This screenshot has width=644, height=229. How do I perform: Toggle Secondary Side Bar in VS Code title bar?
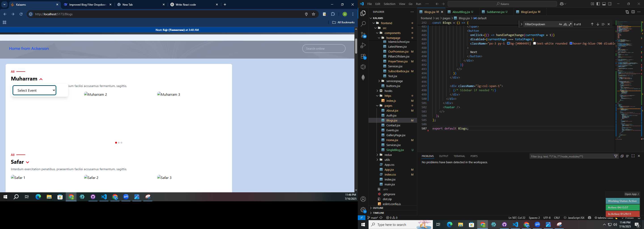pyautogui.click(x=610, y=4)
